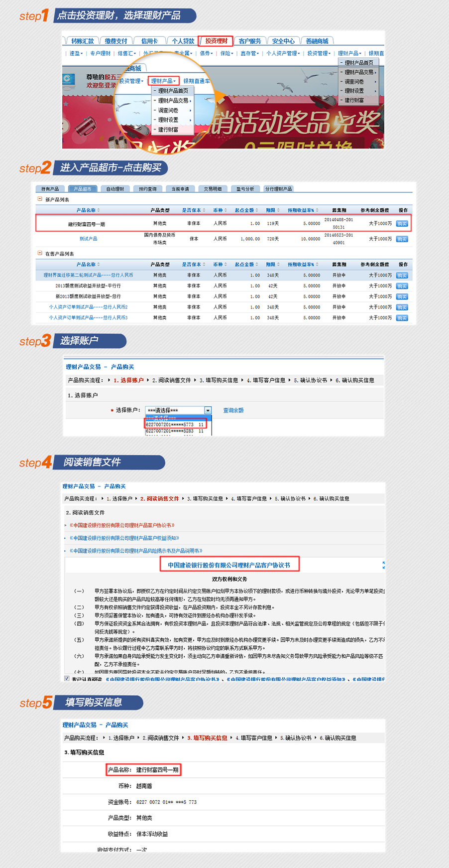Open the 选择账户 account dropdown
This screenshot has width=449, height=868.
208,410
